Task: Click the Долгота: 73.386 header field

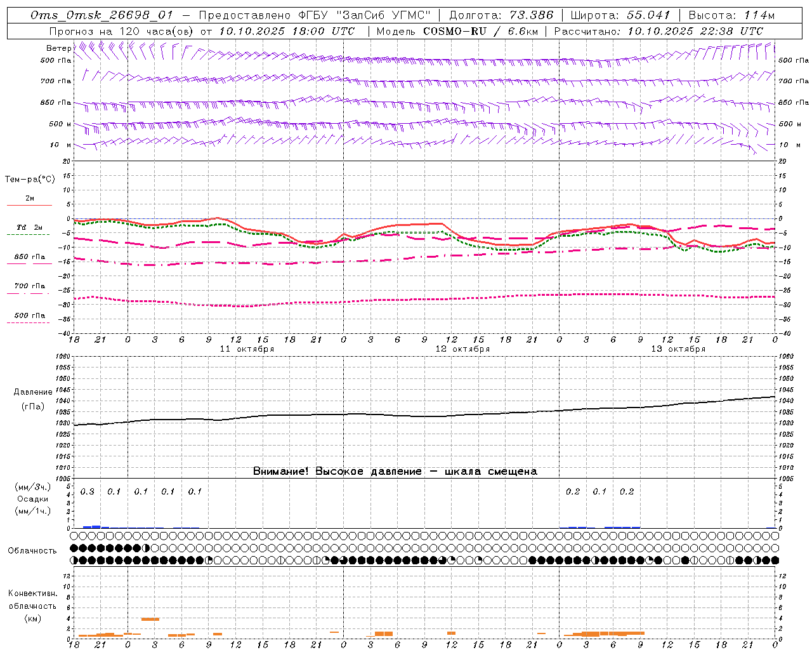Action: point(501,15)
